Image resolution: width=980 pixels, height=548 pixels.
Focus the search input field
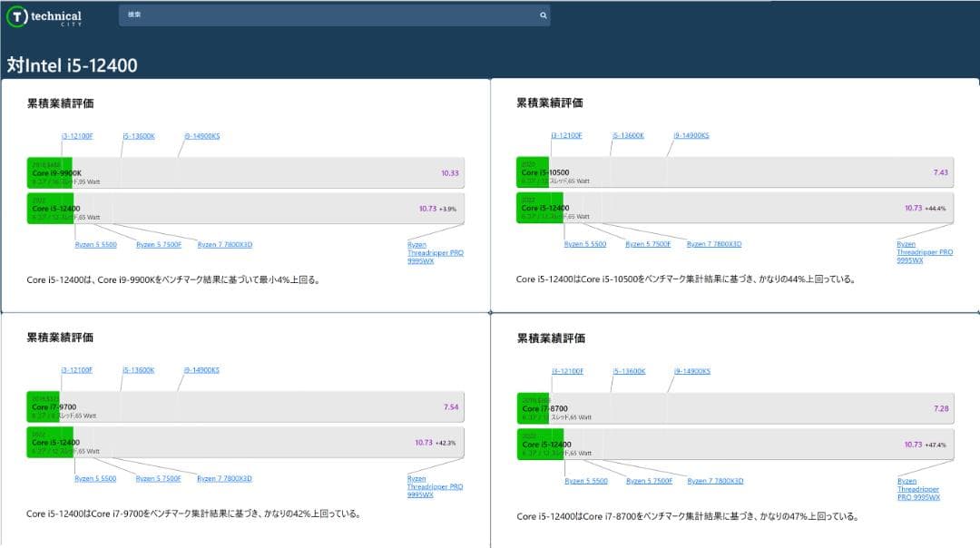point(327,15)
